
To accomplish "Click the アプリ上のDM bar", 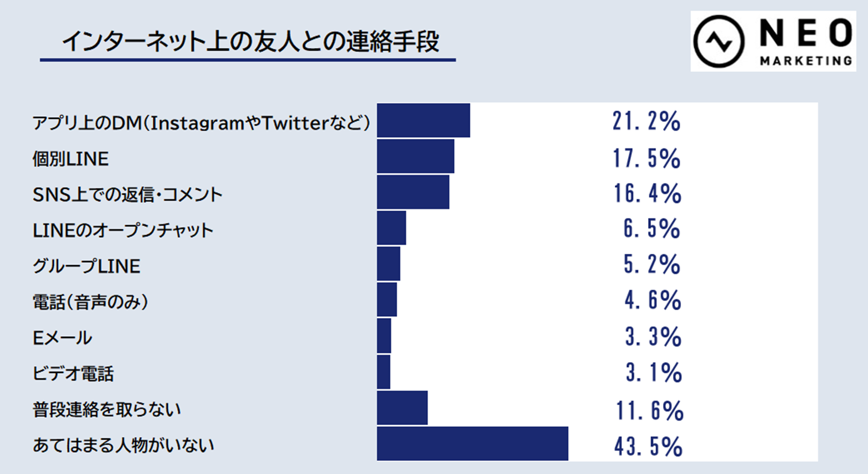I will (423, 120).
